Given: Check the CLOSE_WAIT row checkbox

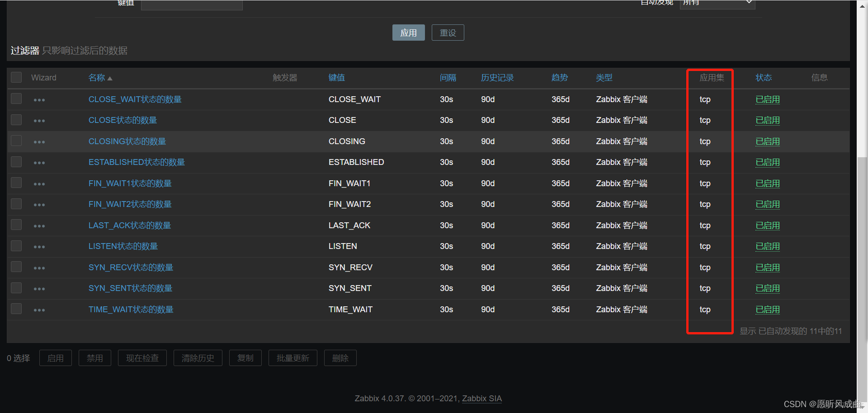Looking at the screenshot, I should (x=16, y=99).
